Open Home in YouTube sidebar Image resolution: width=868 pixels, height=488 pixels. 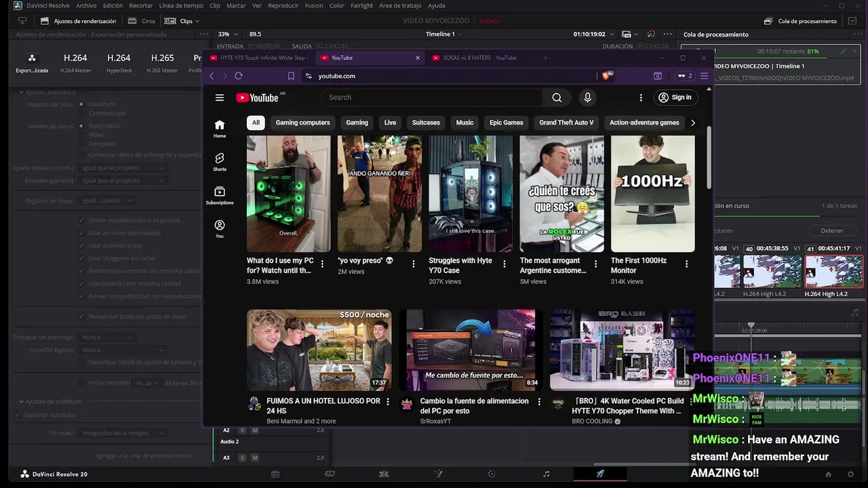[x=219, y=128]
